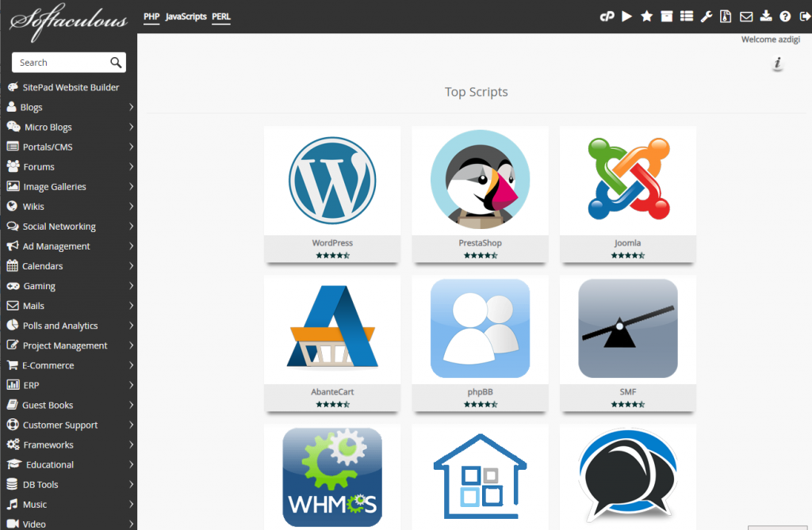Click the AbanteCart name label
The image size is (812, 530).
click(x=332, y=392)
